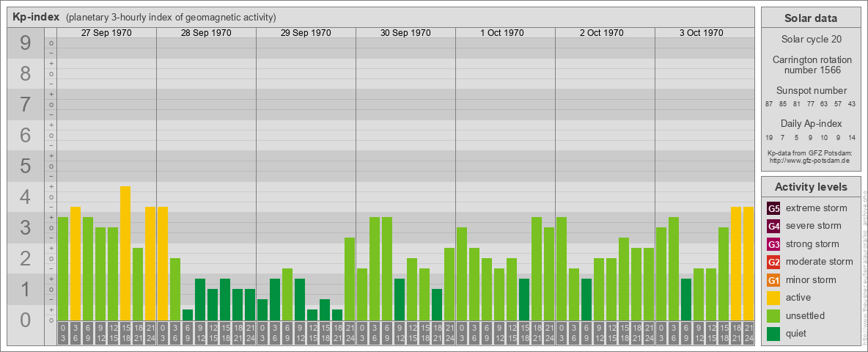Click sunspot number value 63
868x352 pixels.
click(824, 104)
